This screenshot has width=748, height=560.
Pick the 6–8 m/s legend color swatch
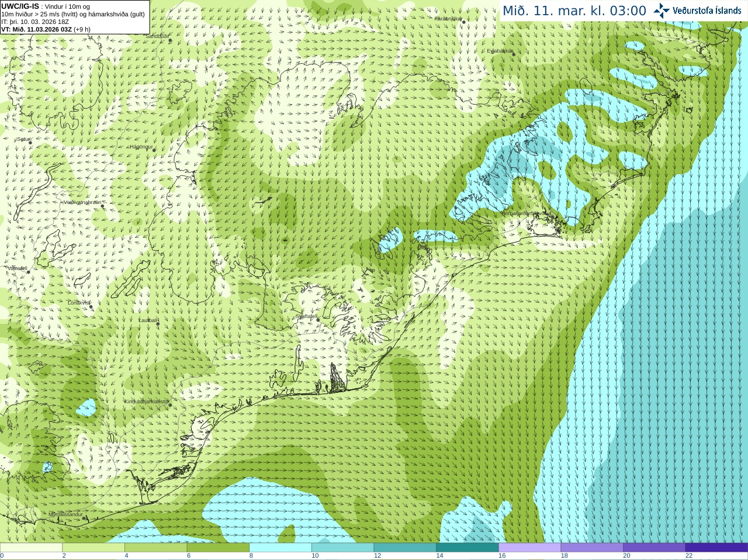click(x=218, y=548)
